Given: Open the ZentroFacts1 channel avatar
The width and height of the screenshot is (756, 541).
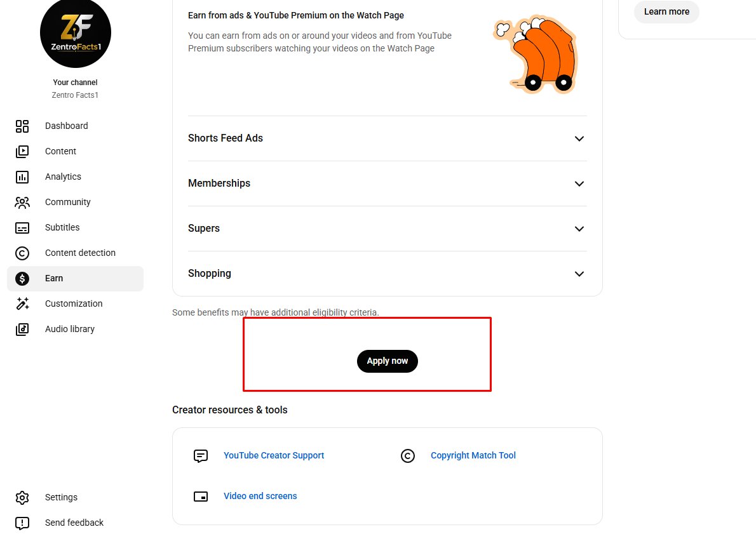Looking at the screenshot, I should (76, 32).
